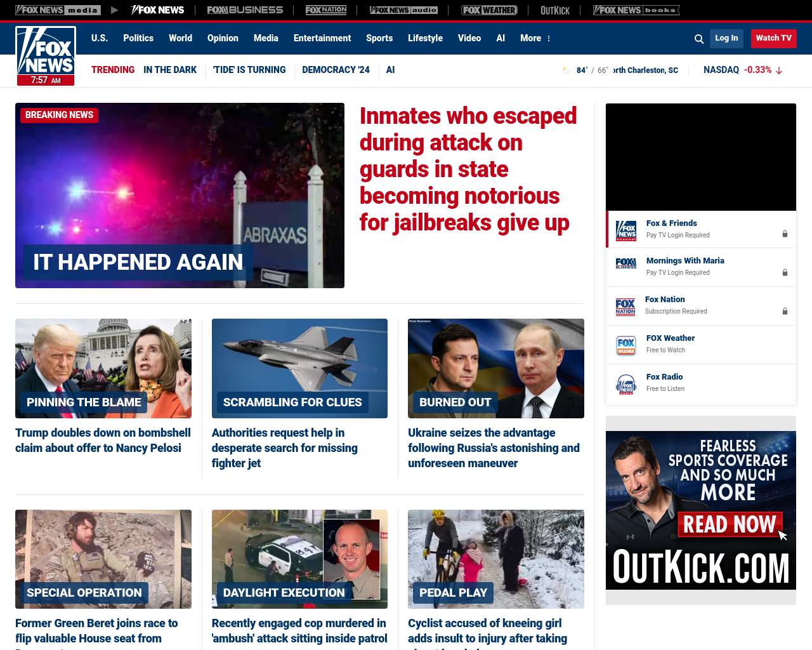Click Fox Business icon beside Mornings With Maria
The image size is (812, 650).
click(626, 263)
